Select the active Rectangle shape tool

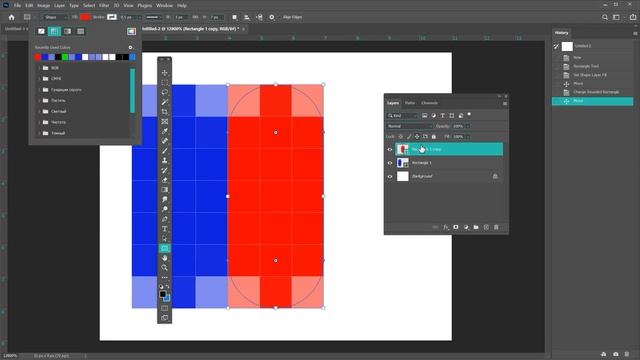(164, 248)
